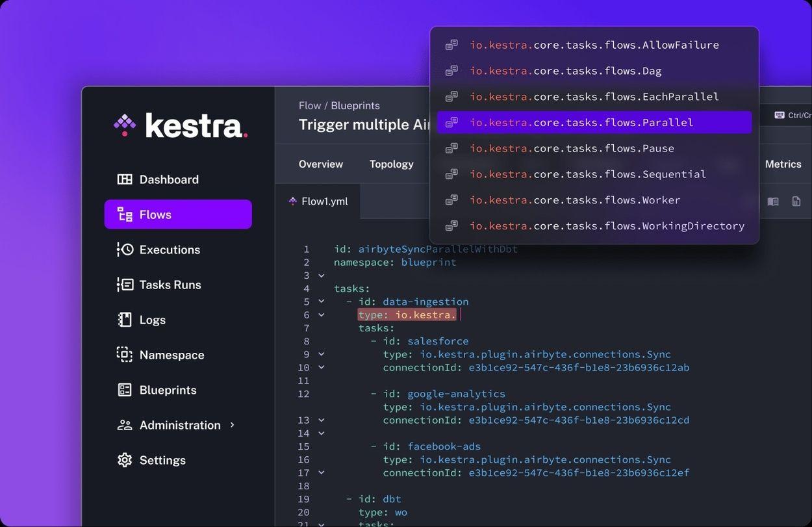Open Logs via its sidebar icon
The height and width of the screenshot is (527, 812).
click(x=125, y=319)
